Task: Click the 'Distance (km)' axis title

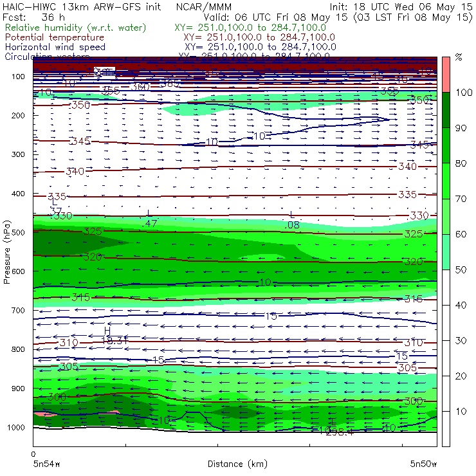Action: (x=237, y=464)
